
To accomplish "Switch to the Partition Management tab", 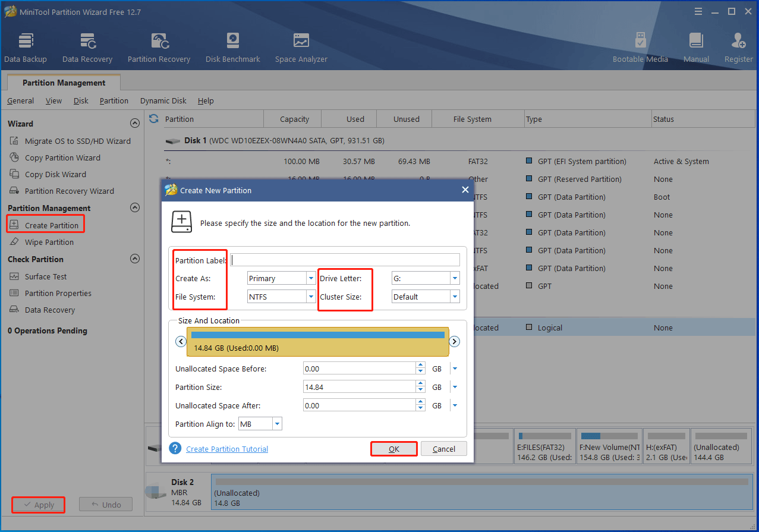I will pos(64,83).
